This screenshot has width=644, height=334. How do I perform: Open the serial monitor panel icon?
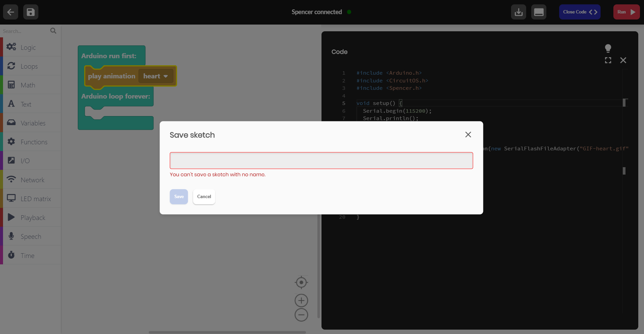(539, 12)
